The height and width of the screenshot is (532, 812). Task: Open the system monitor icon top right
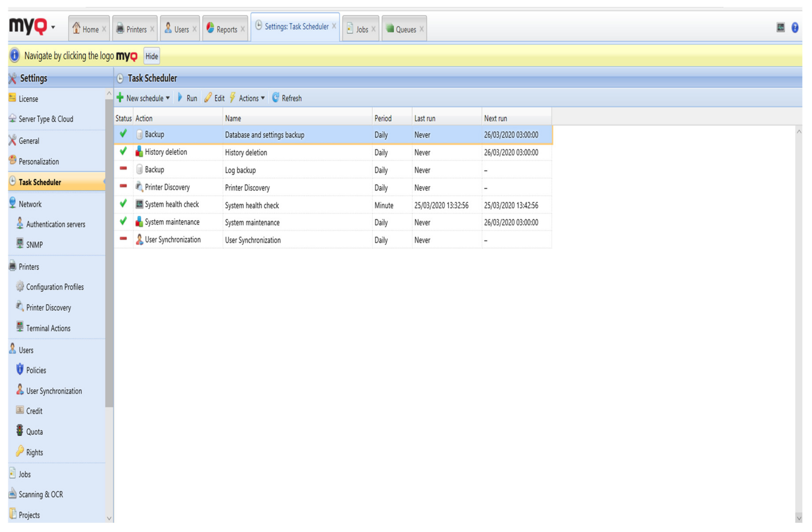click(780, 28)
